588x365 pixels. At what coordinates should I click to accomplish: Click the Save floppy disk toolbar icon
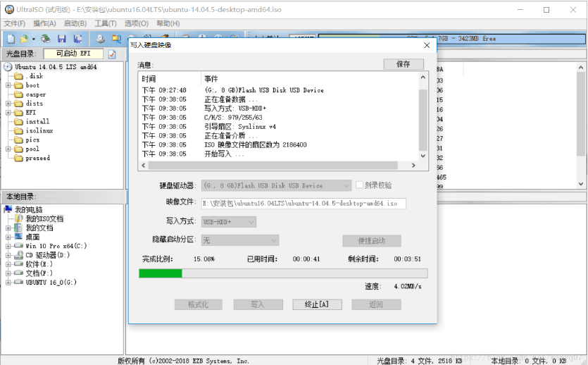pyautogui.click(x=62, y=39)
